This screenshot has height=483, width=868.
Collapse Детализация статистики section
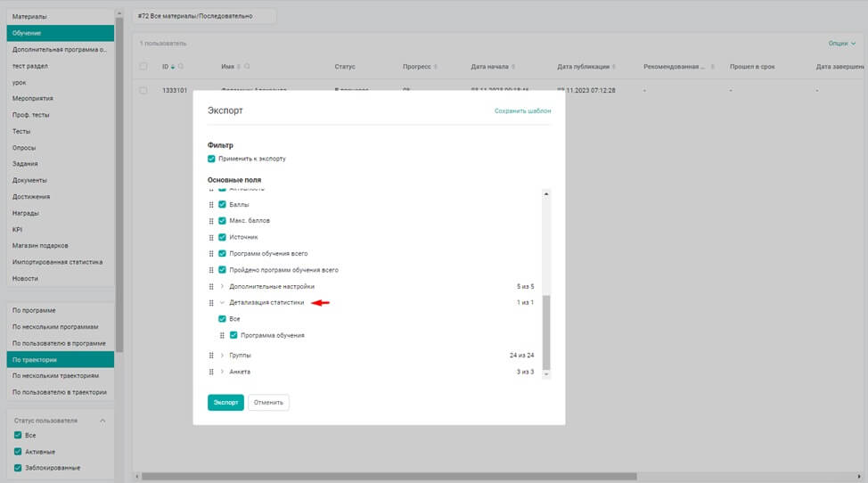click(x=222, y=303)
